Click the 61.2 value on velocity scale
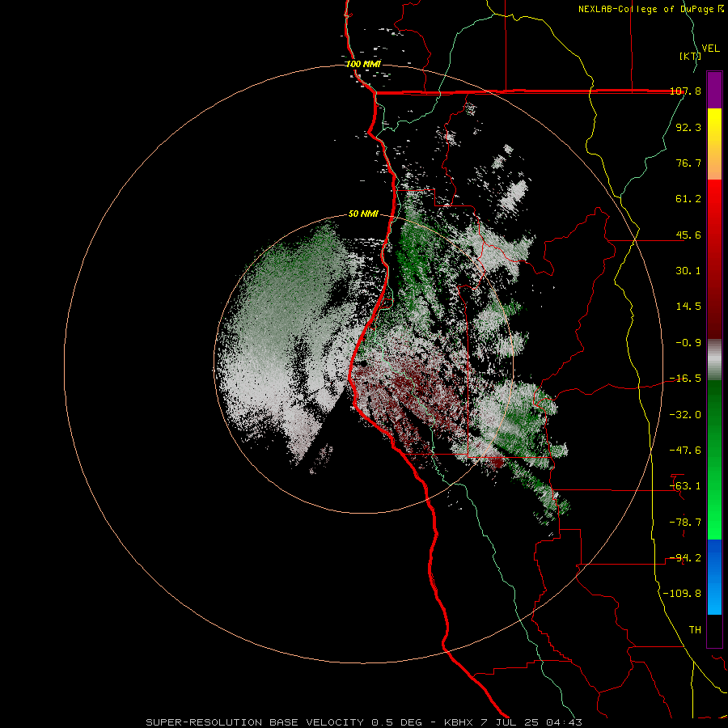 pyautogui.click(x=688, y=199)
